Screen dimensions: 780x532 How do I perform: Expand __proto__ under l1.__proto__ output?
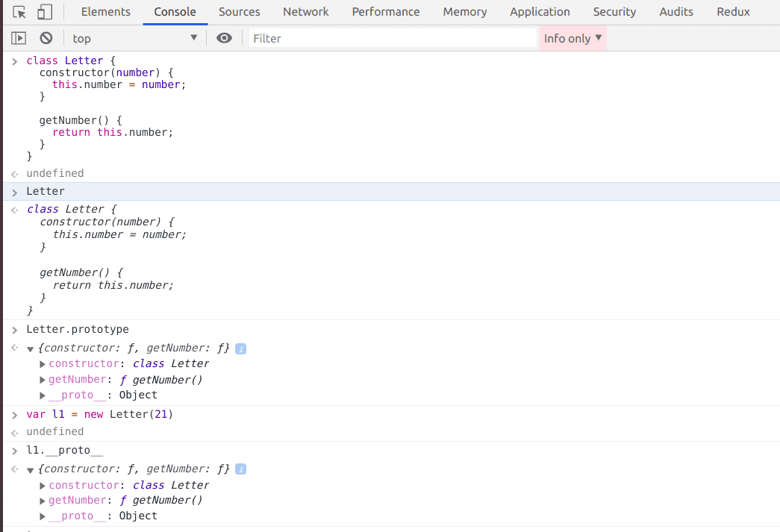pyautogui.click(x=43, y=516)
